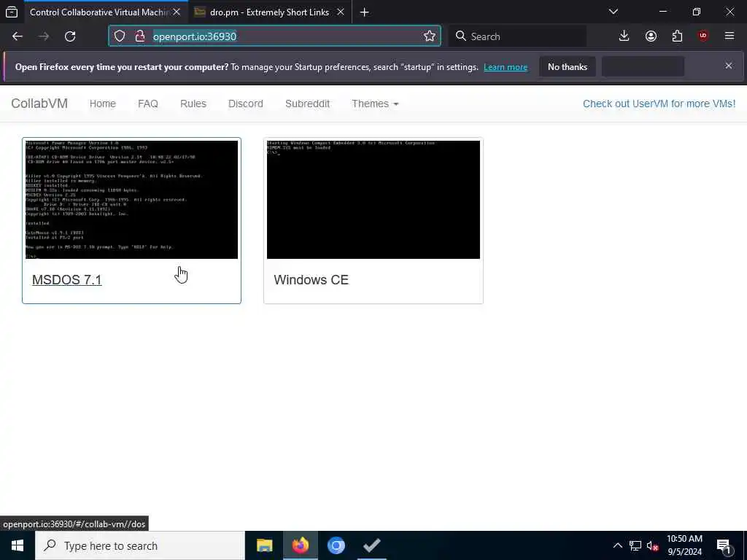Open Chromium browser from the taskbar

[x=336, y=545]
